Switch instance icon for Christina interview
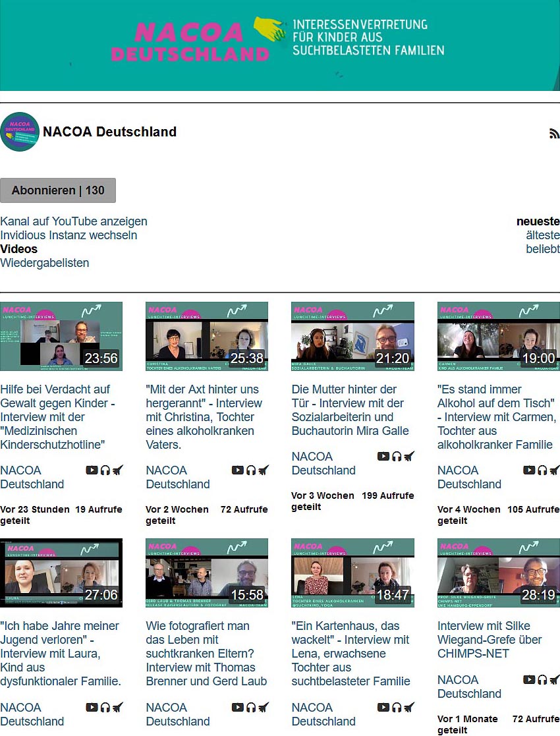The height and width of the screenshot is (736, 560). coord(264,470)
